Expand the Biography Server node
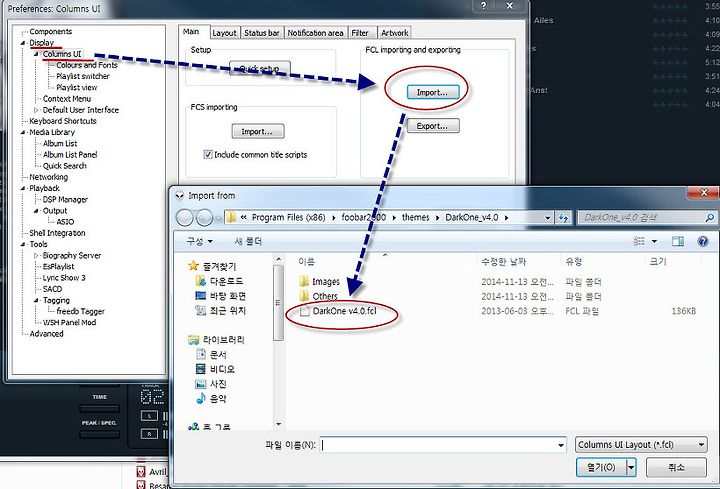 click(x=36, y=255)
